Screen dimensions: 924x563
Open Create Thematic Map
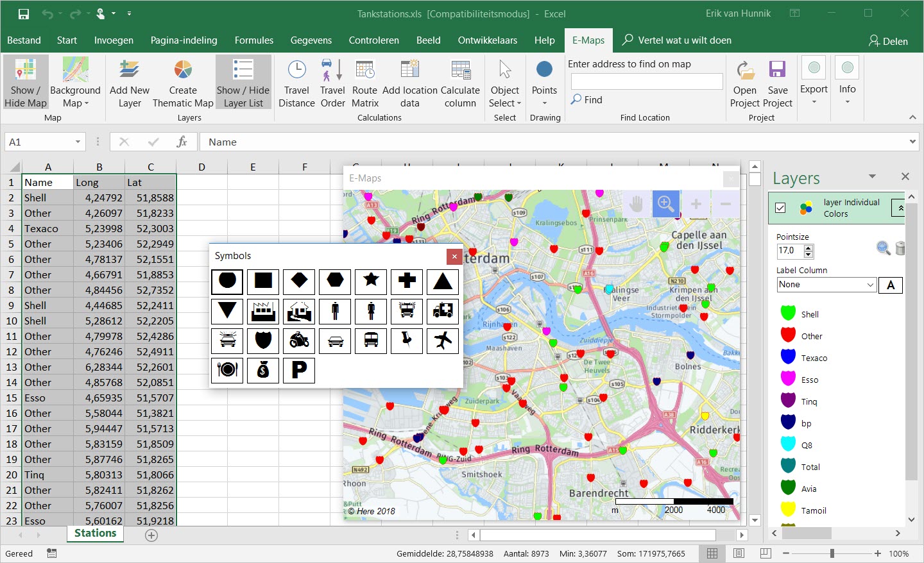click(183, 82)
